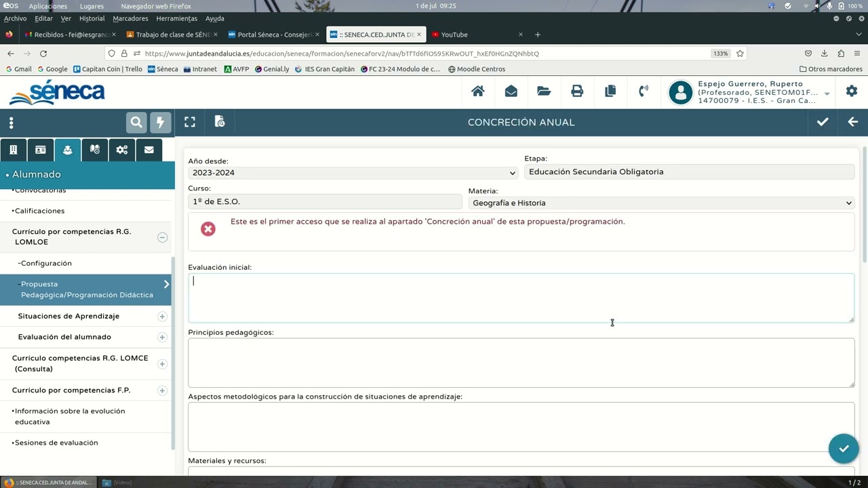Open Firefox Herramientas menu
The height and width of the screenshot is (488, 868).
(x=176, y=18)
